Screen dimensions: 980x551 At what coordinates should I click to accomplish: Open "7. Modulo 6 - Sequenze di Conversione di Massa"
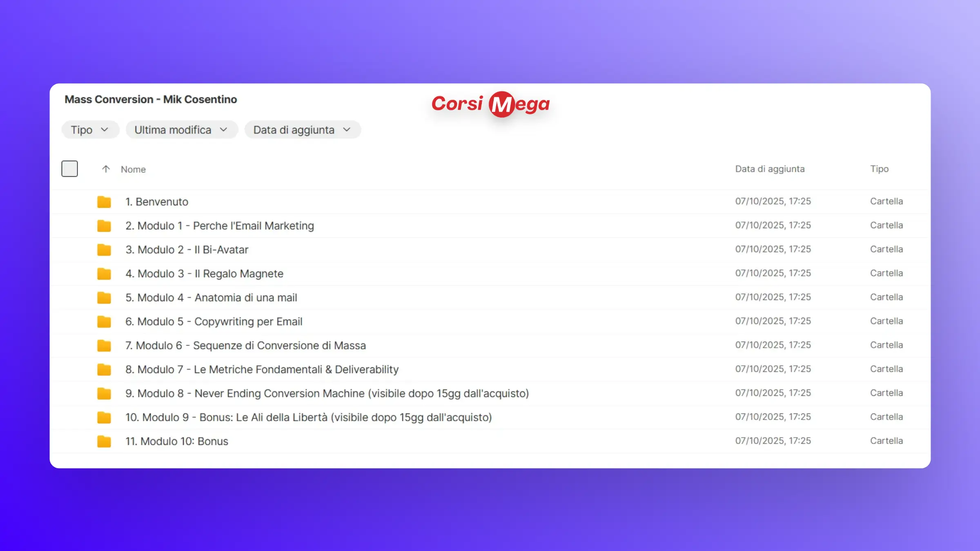pyautogui.click(x=245, y=346)
